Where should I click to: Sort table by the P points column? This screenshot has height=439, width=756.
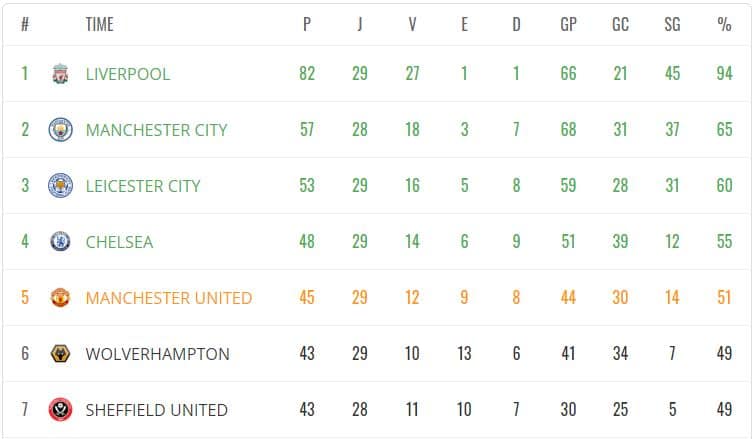307,24
